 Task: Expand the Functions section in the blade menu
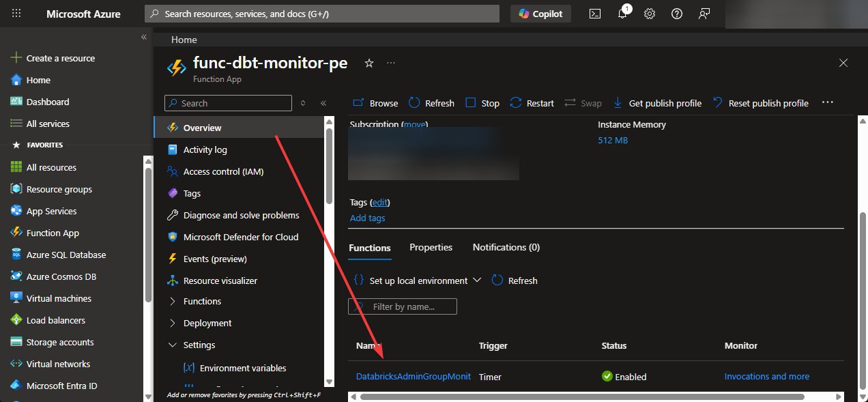click(202, 301)
